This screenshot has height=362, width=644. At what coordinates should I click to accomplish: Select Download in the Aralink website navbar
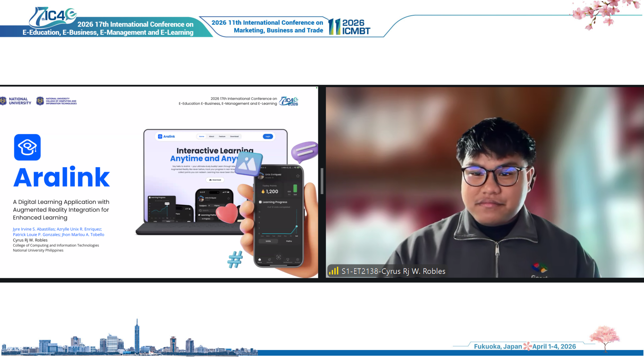pos(234,136)
